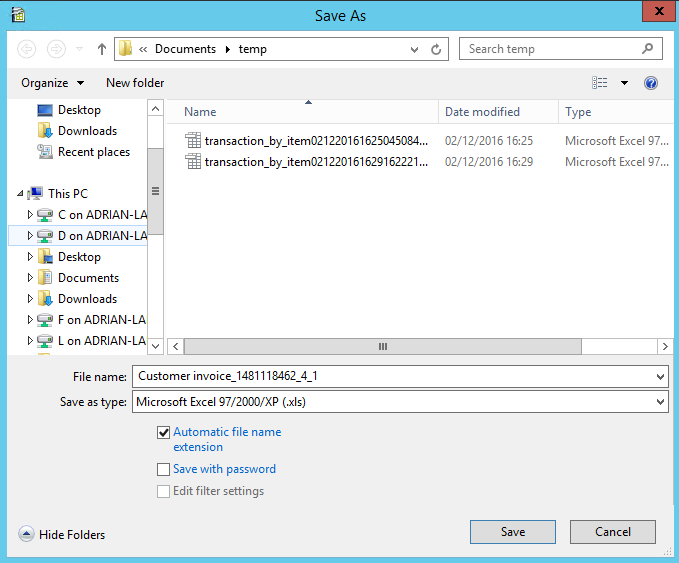Enable Save with password checkbox
679x563 pixels.
tap(164, 469)
